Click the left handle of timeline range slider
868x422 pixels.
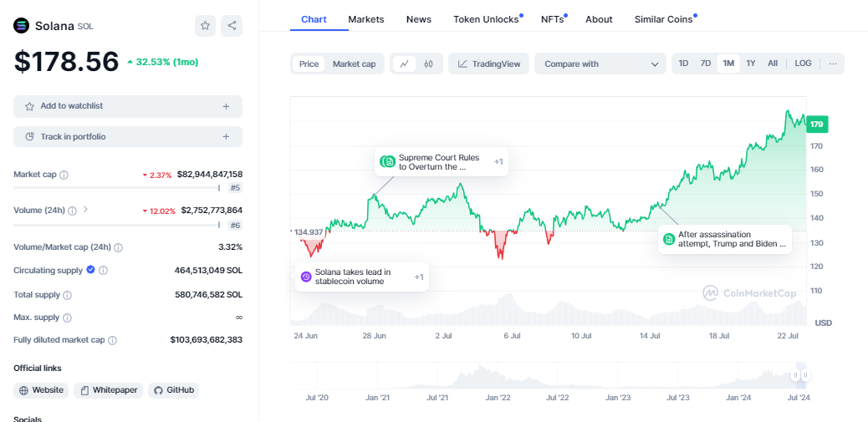pos(795,375)
